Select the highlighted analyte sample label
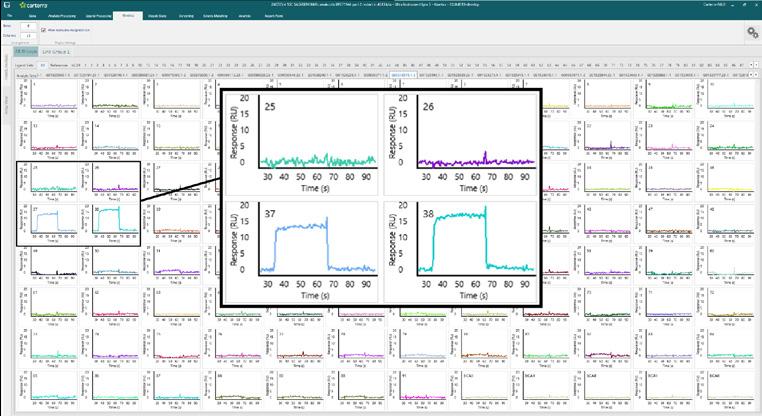This screenshot has height=416, width=762. coord(403,75)
